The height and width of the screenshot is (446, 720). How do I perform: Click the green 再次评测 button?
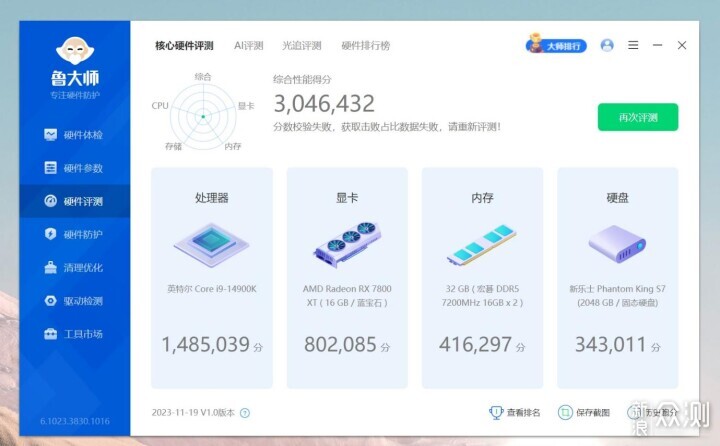pos(638,117)
